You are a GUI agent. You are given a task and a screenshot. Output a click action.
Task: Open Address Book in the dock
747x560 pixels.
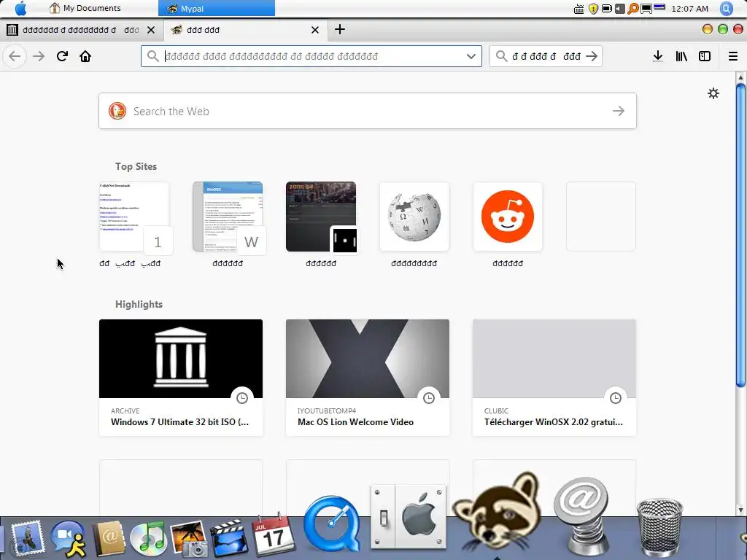pos(109,539)
